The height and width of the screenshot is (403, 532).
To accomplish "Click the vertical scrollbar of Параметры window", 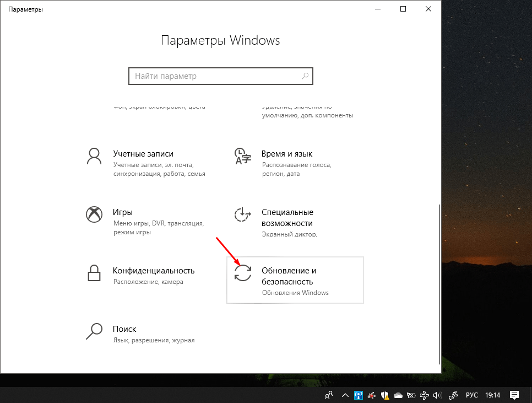I will [x=439, y=284].
